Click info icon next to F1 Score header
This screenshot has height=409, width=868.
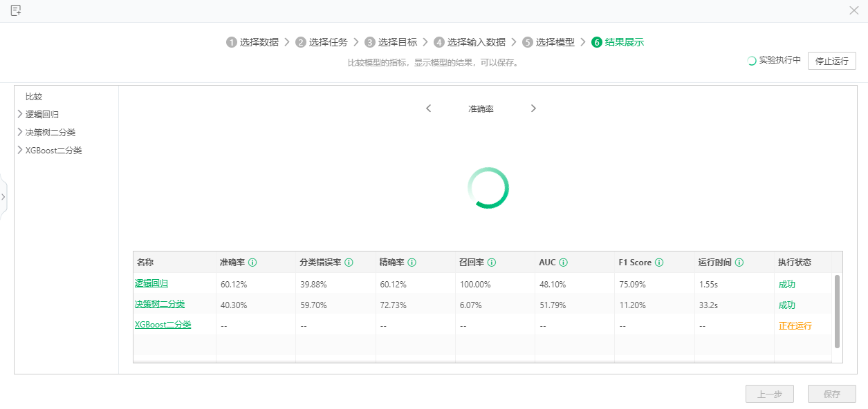tap(659, 263)
